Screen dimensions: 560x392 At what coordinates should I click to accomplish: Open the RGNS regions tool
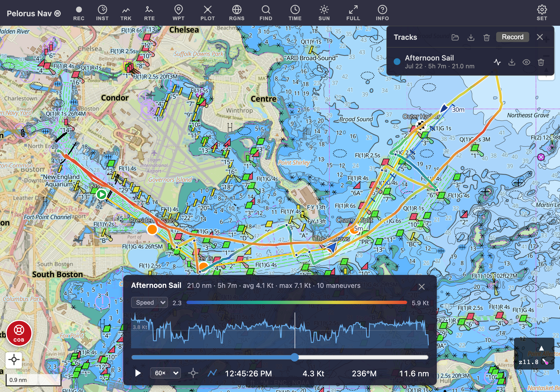[x=237, y=13]
